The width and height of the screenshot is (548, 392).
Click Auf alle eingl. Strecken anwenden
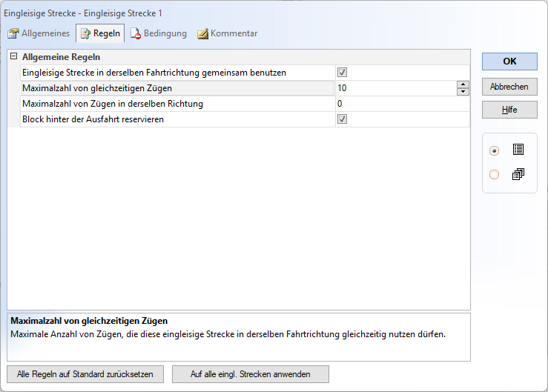click(250, 374)
